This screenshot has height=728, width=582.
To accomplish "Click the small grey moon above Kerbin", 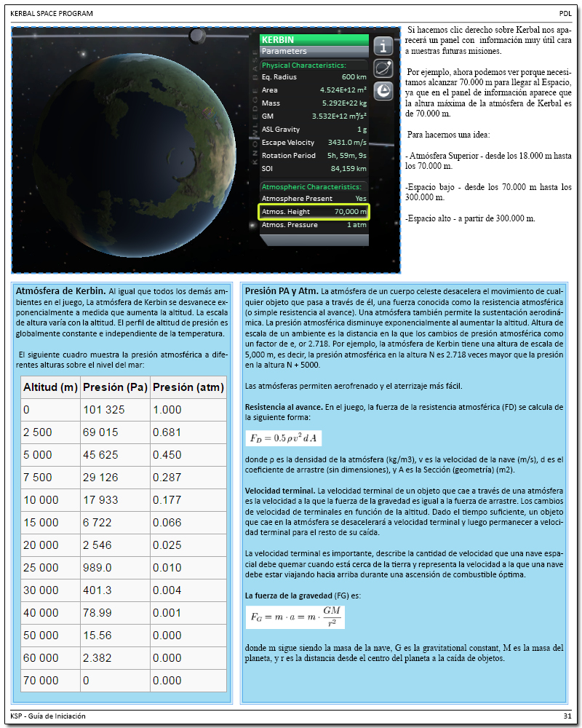I will coord(197,35).
